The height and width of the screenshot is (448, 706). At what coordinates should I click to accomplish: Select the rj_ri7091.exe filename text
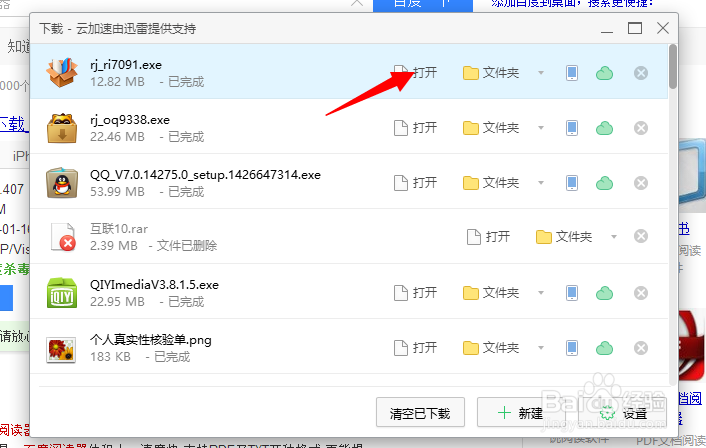coord(126,65)
